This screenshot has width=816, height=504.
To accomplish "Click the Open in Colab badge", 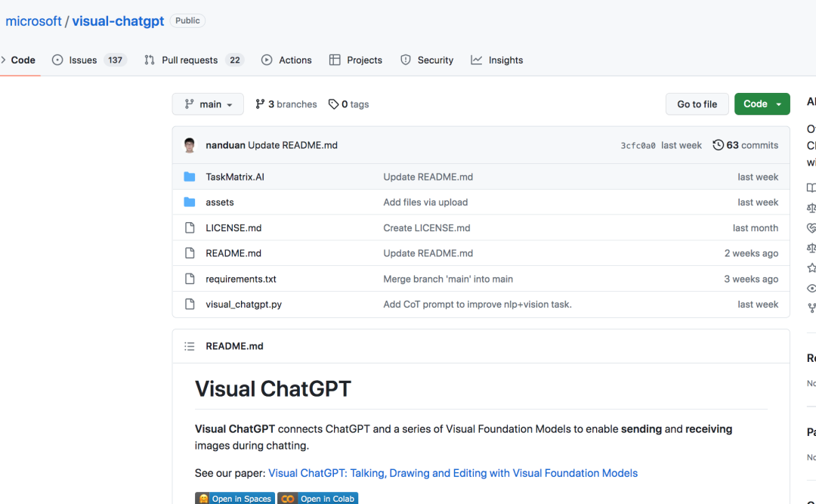I will [317, 498].
